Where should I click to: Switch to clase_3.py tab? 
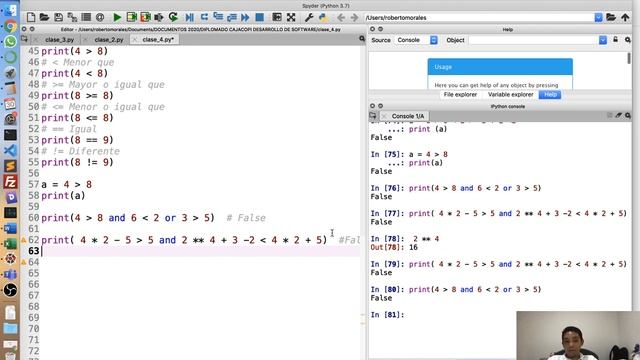click(59, 40)
